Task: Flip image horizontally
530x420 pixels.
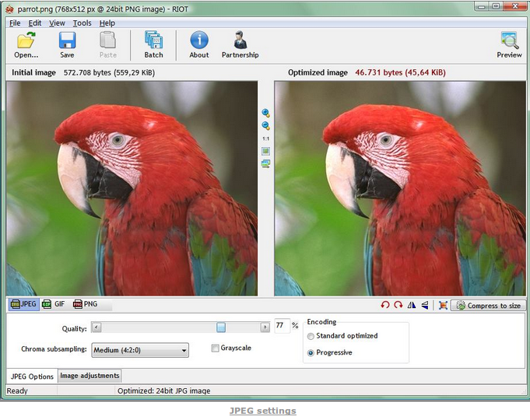Action: tap(412, 305)
